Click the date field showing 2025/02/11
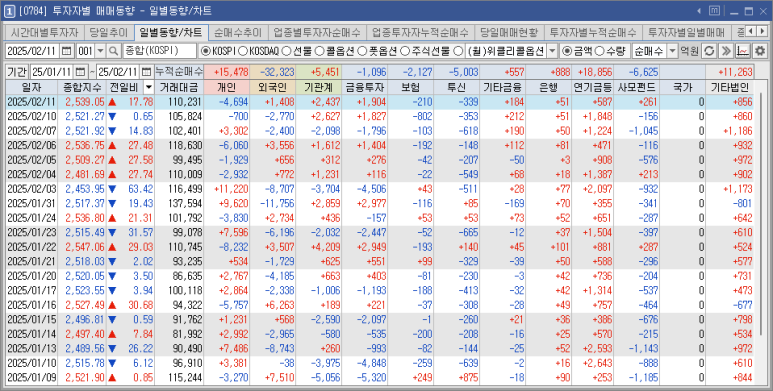This screenshot has width=773, height=391. [x=33, y=51]
